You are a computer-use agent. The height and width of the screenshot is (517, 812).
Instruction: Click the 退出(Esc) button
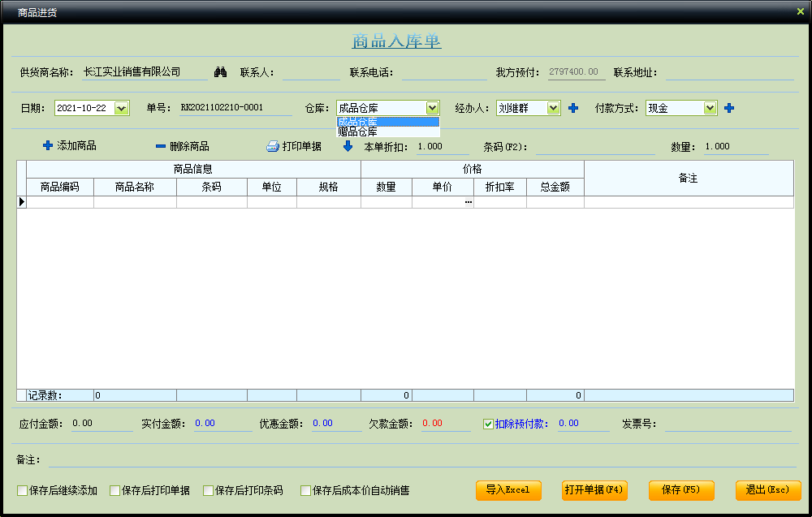click(768, 490)
